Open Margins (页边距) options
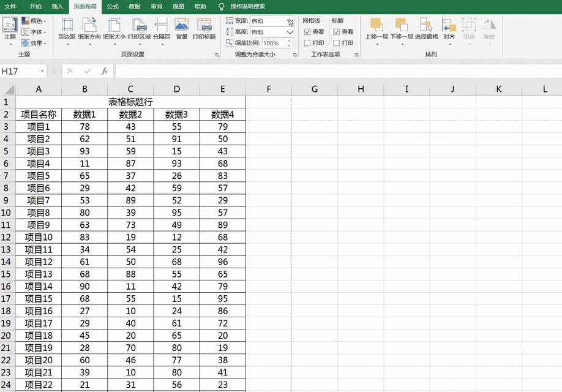Image resolution: width=562 pixels, height=392 pixels. pyautogui.click(x=67, y=31)
